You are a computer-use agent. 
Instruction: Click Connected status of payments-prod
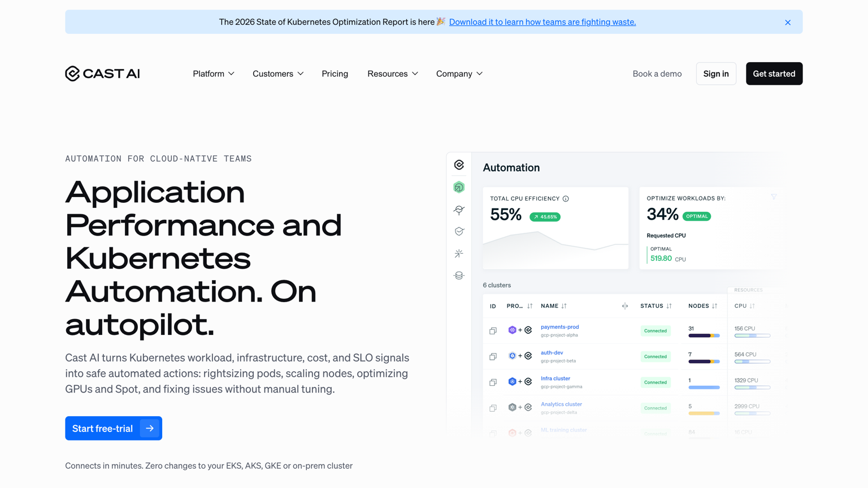click(x=656, y=331)
